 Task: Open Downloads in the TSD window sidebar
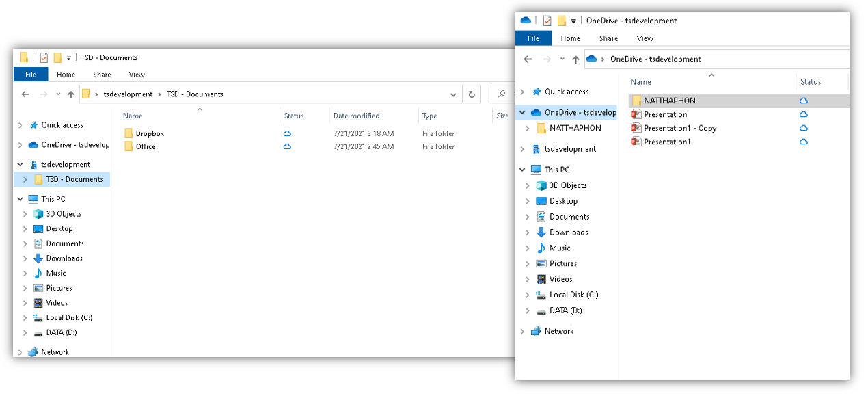pos(64,258)
